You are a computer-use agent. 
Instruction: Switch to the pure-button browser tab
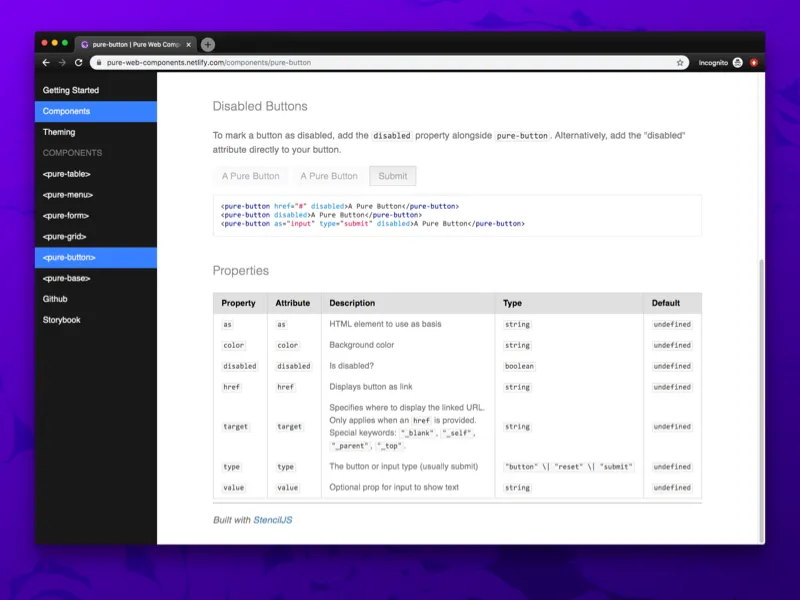[130, 44]
